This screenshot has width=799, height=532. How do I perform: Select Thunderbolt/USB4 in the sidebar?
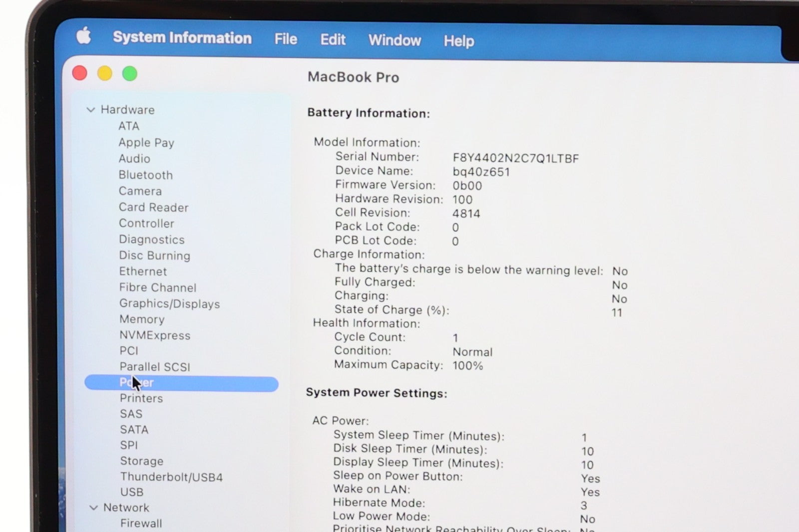coord(171,477)
